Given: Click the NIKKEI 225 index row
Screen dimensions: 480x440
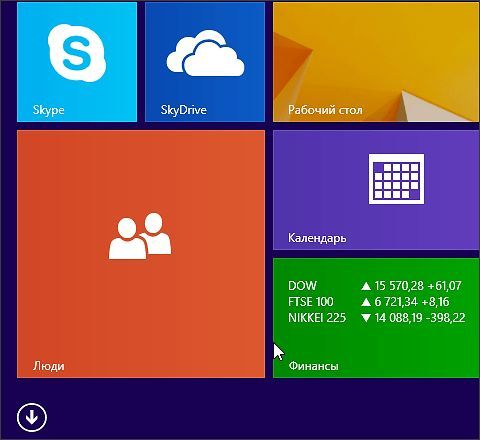Looking at the screenshot, I should point(377,318).
